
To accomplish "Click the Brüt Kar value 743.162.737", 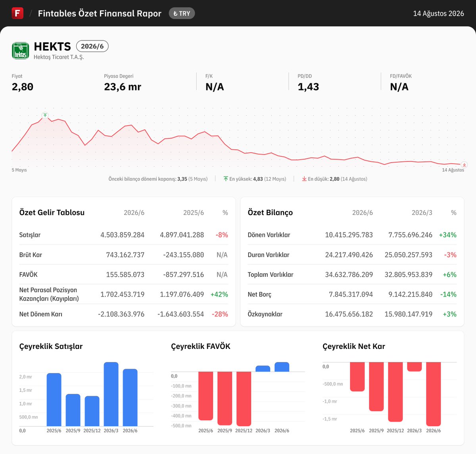I will [x=125, y=255].
